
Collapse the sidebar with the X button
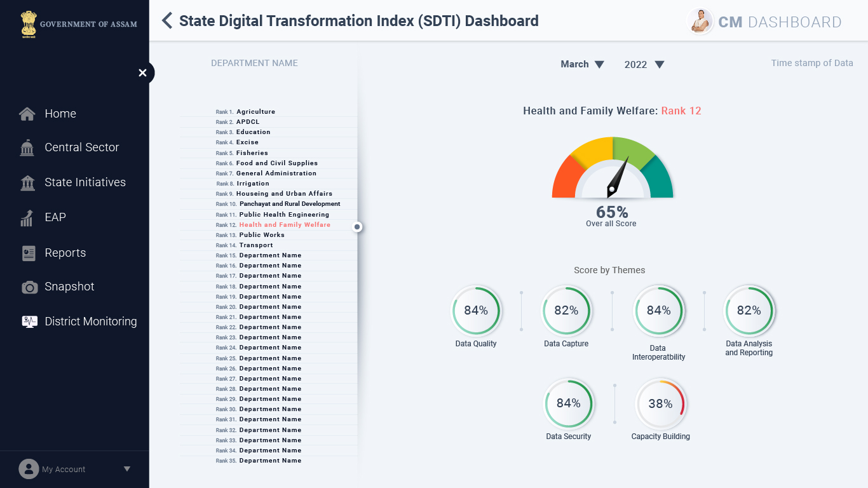point(142,73)
